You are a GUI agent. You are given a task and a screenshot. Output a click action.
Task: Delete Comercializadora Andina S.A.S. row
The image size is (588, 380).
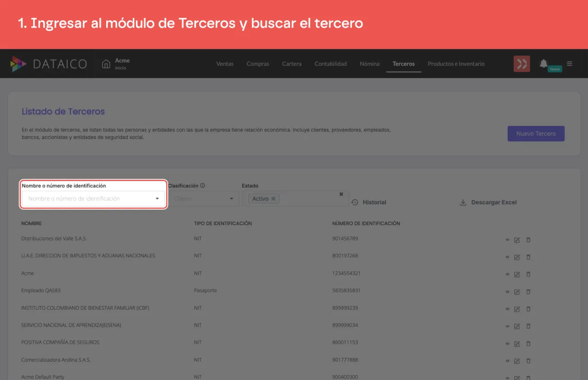(528, 361)
